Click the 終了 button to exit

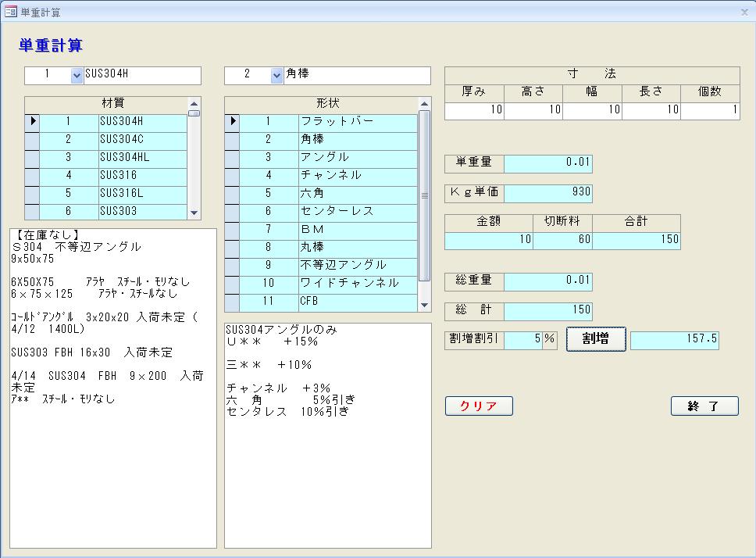point(704,406)
